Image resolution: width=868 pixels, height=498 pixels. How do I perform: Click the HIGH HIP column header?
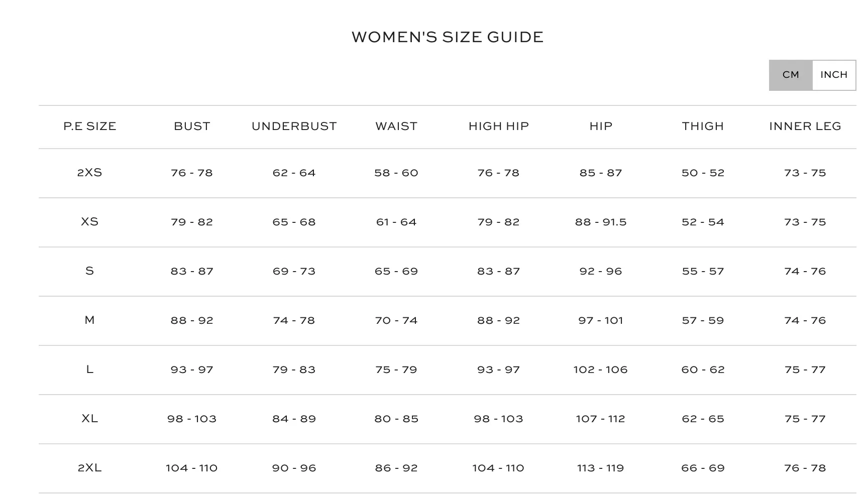pyautogui.click(x=498, y=127)
